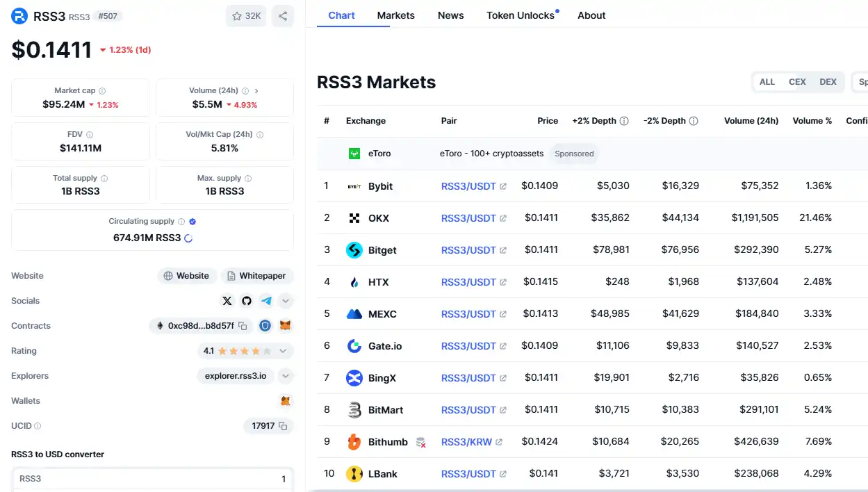Open the Telegram social icon
868x492 pixels.
pos(266,301)
